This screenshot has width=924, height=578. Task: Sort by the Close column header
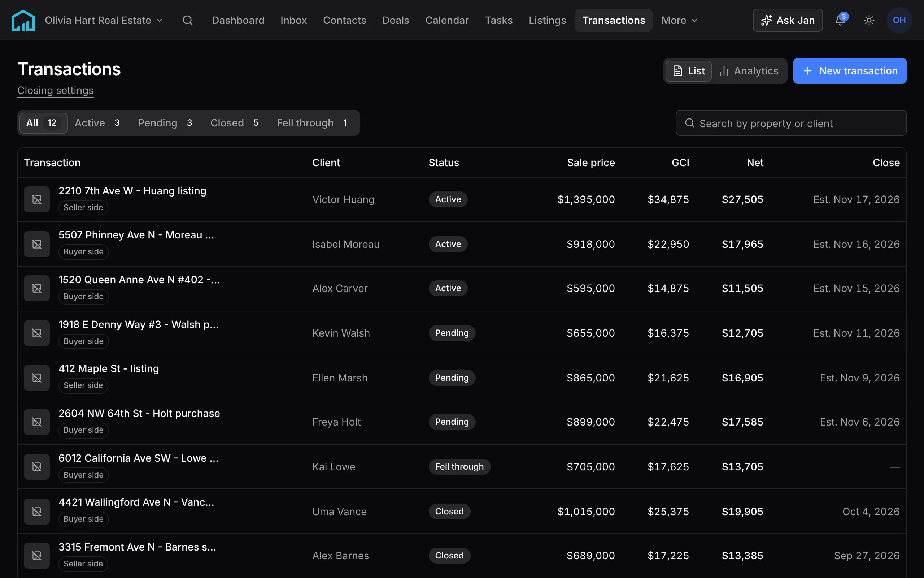(886, 163)
